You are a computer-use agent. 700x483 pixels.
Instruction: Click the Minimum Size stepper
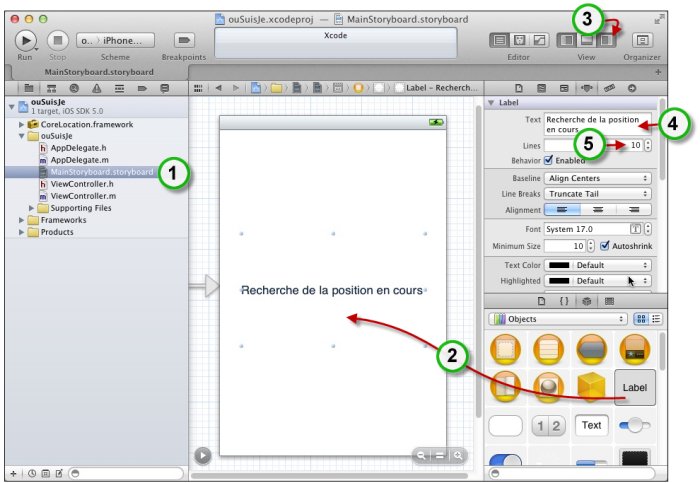tap(591, 246)
